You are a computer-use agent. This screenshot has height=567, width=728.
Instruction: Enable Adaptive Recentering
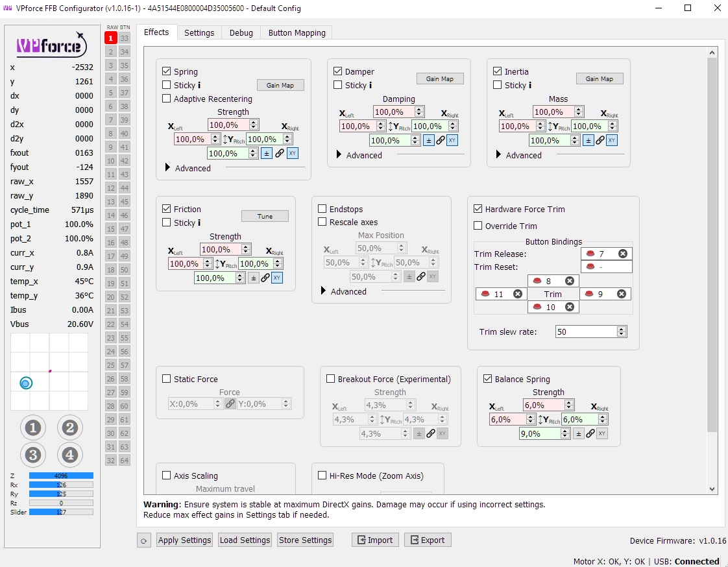pyautogui.click(x=167, y=99)
